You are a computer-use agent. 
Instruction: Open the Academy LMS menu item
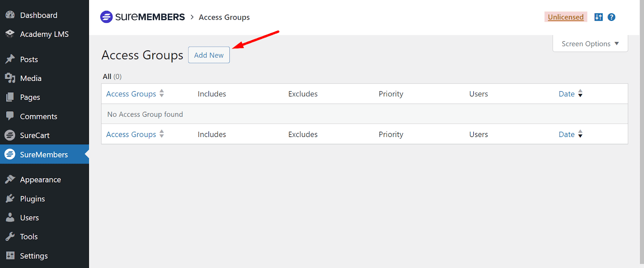[44, 34]
